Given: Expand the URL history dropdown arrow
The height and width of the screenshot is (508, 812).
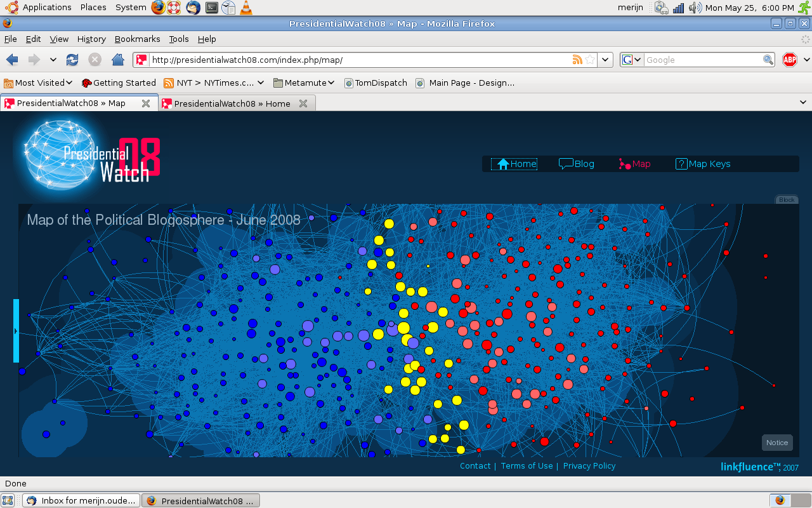Looking at the screenshot, I should coord(606,60).
